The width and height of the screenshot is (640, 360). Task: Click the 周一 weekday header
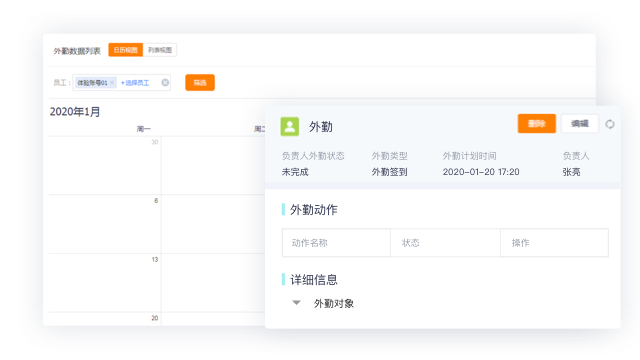pos(144,129)
